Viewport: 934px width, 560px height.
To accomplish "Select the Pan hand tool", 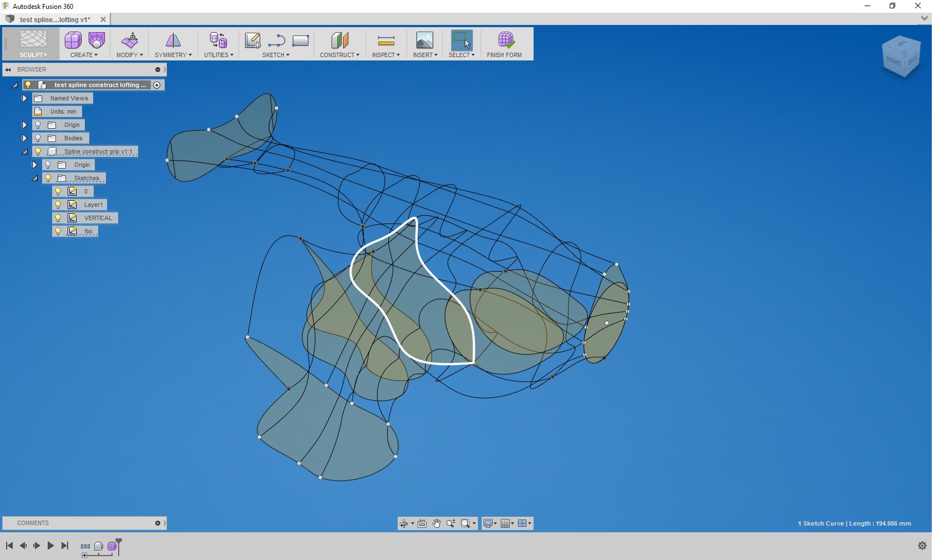I will point(436,523).
